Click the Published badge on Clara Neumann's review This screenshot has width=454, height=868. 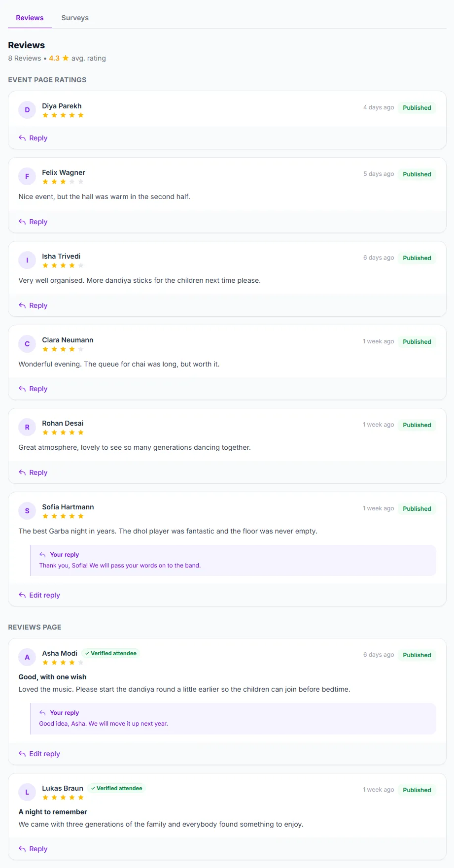pos(417,342)
